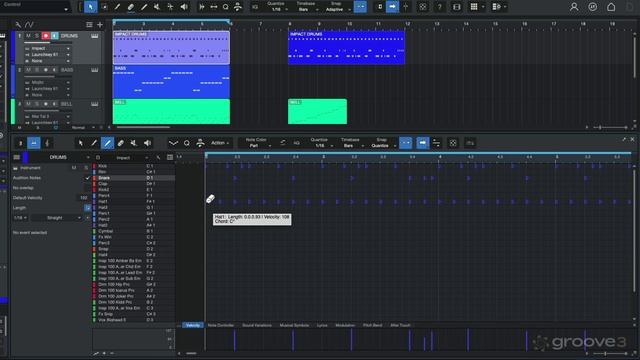Viewport: 640px width, 360px height.
Task: Switch to drum editor view button
Action: 33,143
